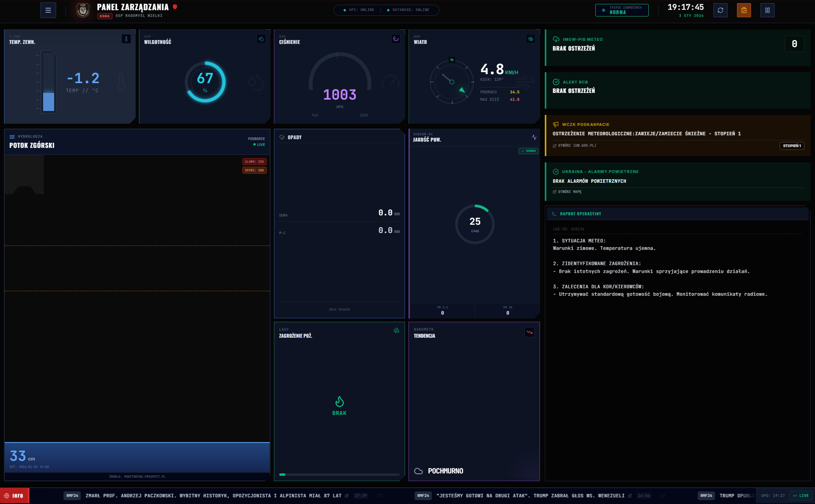Open the Paczkowski RMF24 headline
This screenshot has width=815, height=504.
click(x=213, y=496)
